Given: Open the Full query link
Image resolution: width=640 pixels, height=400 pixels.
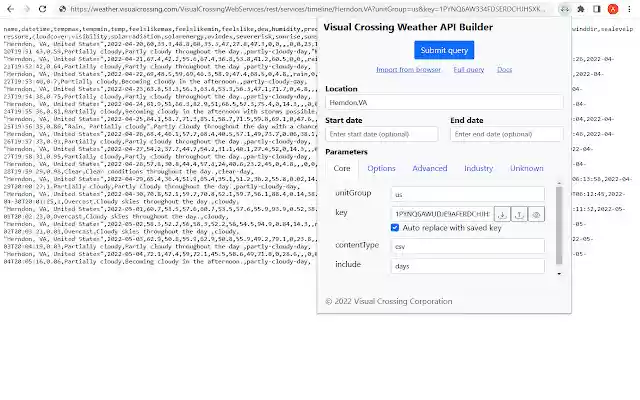Looking at the screenshot, I should pyautogui.click(x=469, y=69).
